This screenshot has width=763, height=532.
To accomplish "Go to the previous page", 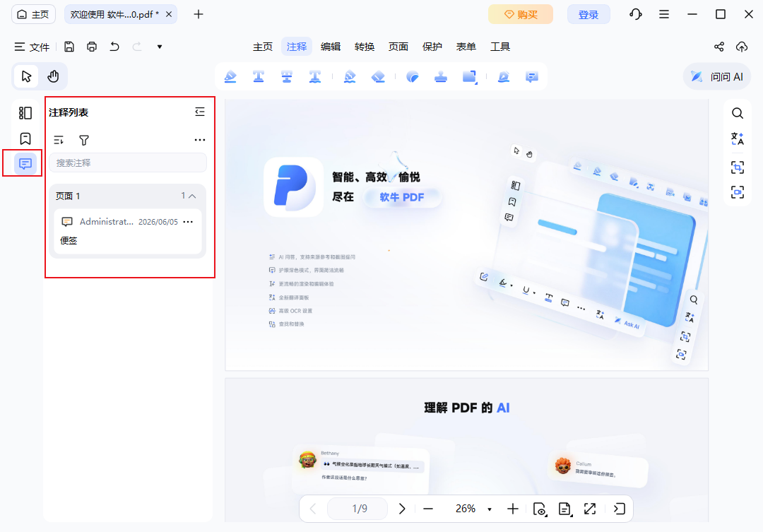I will coord(313,509).
